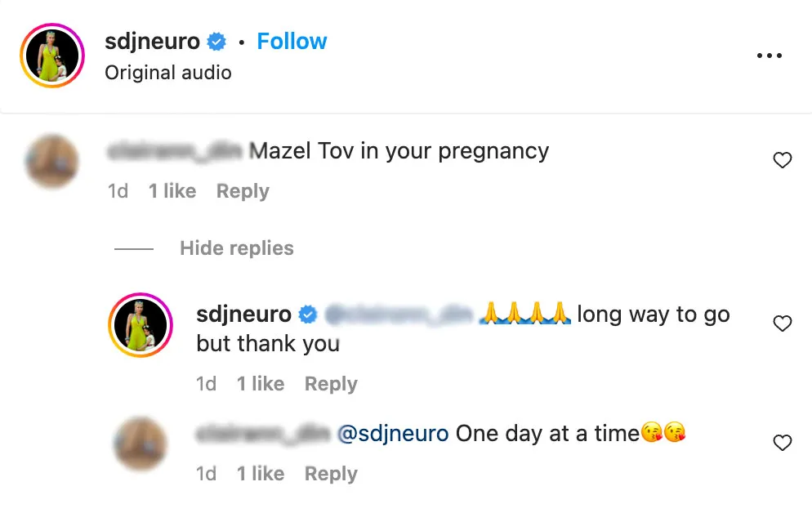This screenshot has height=513, width=812.
Task: Open sdjneuro's profile picture at the top
Action: point(51,55)
